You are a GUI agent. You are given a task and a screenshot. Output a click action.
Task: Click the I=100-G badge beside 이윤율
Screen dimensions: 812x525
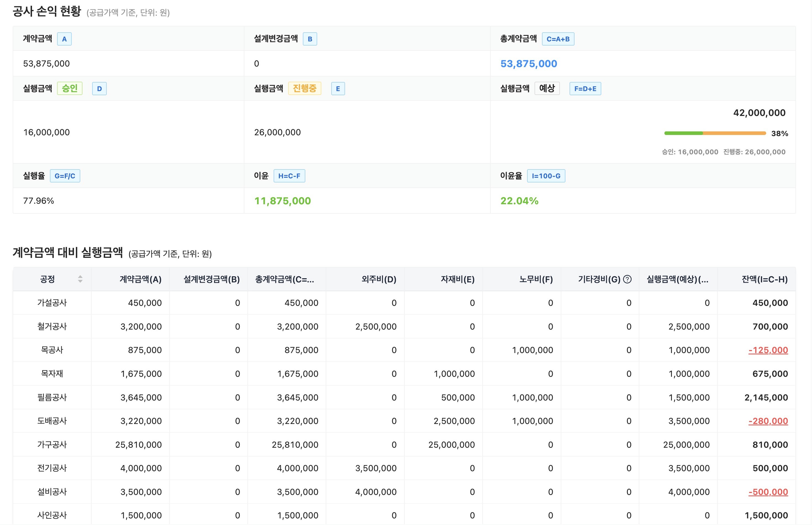click(546, 176)
